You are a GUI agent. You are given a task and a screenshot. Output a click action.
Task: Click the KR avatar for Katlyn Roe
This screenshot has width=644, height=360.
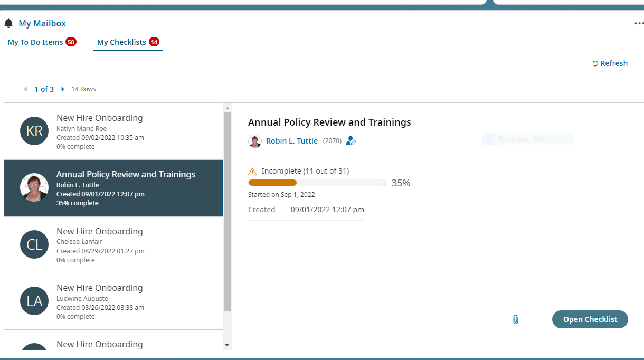(34, 131)
